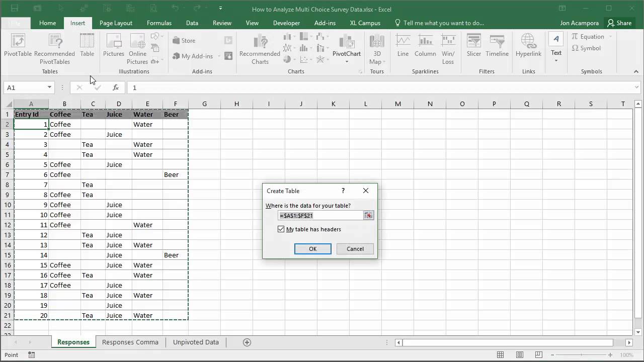Image resolution: width=644 pixels, height=362 pixels.
Task: Click Cancel in Create Table dialog
Action: click(x=355, y=249)
